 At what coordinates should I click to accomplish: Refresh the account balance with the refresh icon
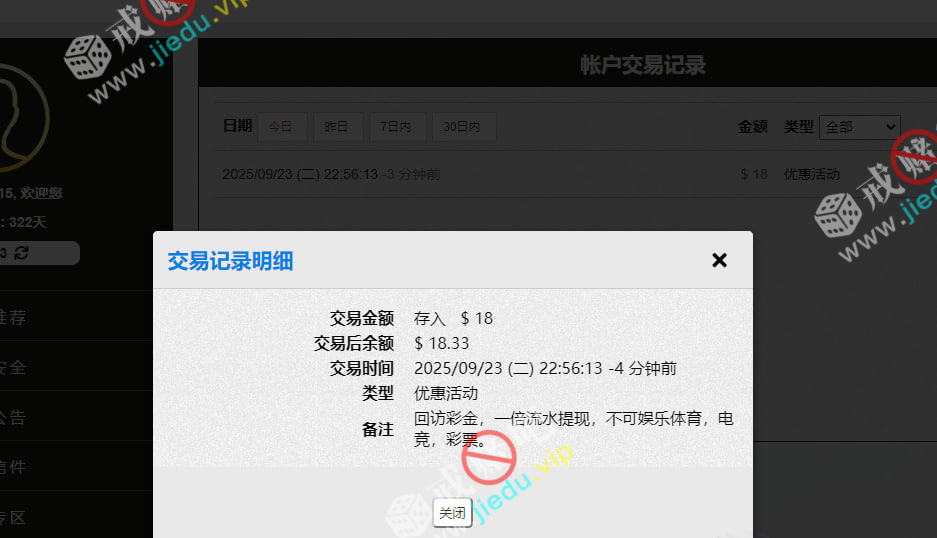21,253
